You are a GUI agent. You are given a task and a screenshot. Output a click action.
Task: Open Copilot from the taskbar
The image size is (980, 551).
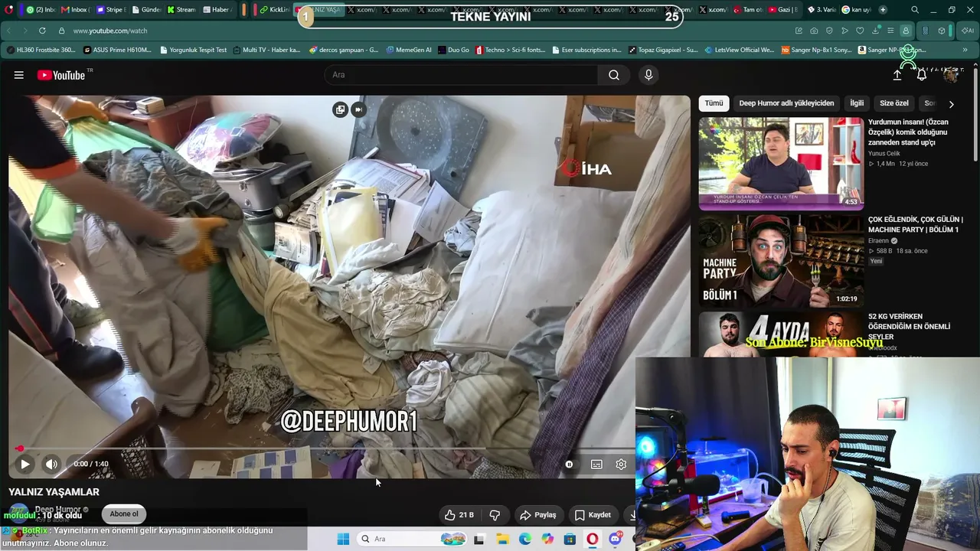[x=547, y=539]
